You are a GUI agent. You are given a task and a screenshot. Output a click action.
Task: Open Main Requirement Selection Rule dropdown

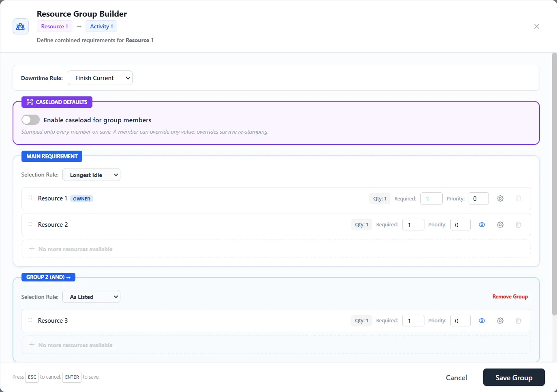pos(92,175)
